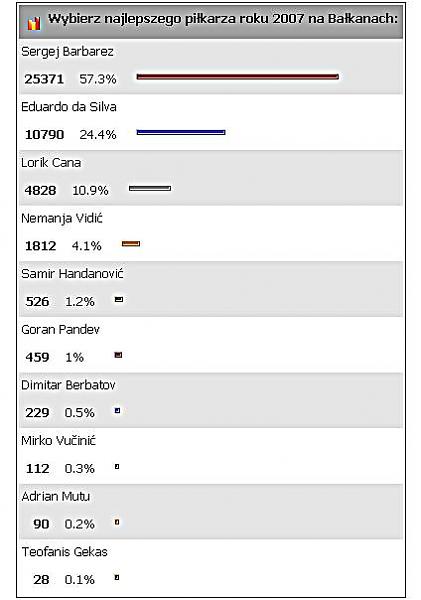Click Nemanja Vidić's orange result bar
The height and width of the screenshot is (600, 421).
click(131, 244)
